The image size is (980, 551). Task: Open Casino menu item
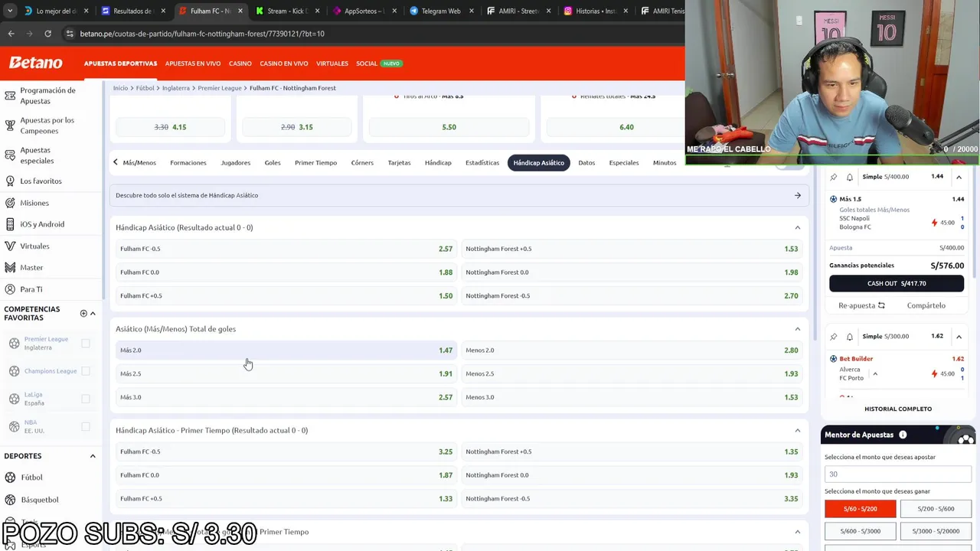[x=240, y=64]
